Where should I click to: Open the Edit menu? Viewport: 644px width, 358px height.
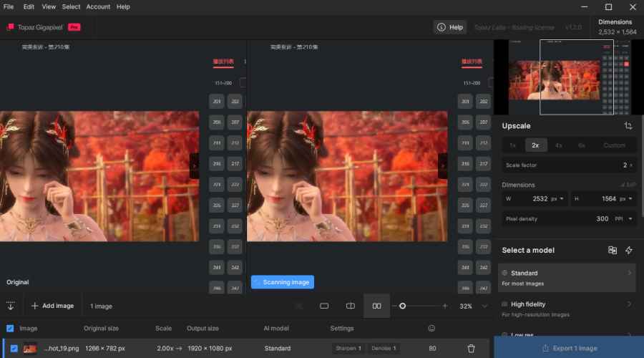click(29, 6)
